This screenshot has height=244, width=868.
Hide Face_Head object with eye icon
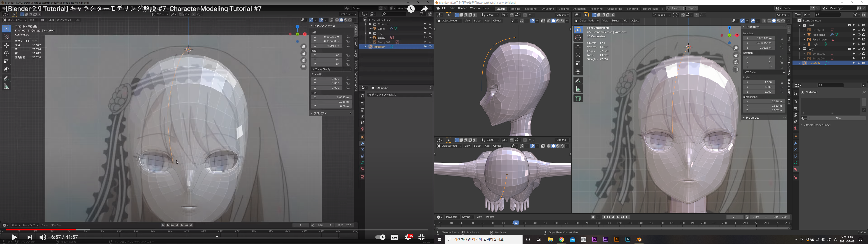coord(859,35)
